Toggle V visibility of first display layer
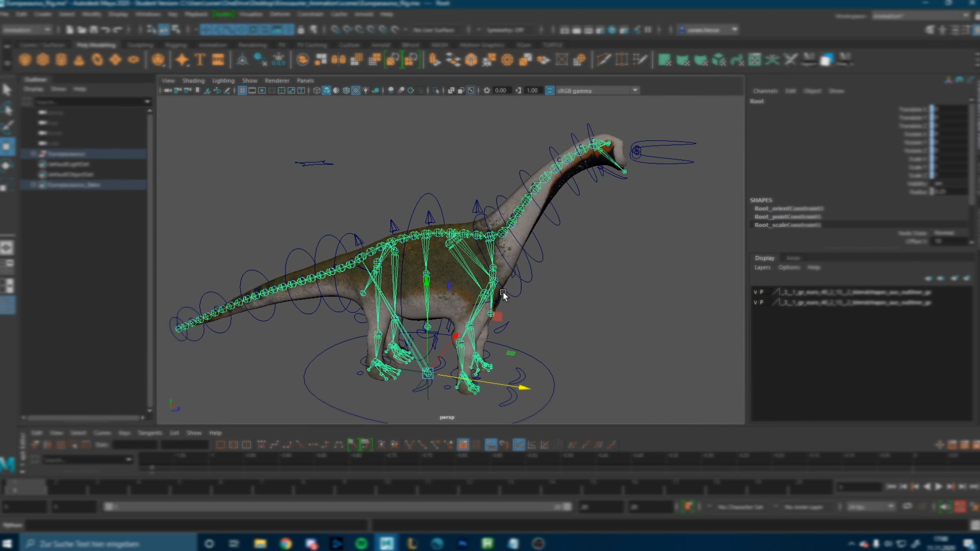Viewport: 980px width, 551px height. (x=755, y=292)
